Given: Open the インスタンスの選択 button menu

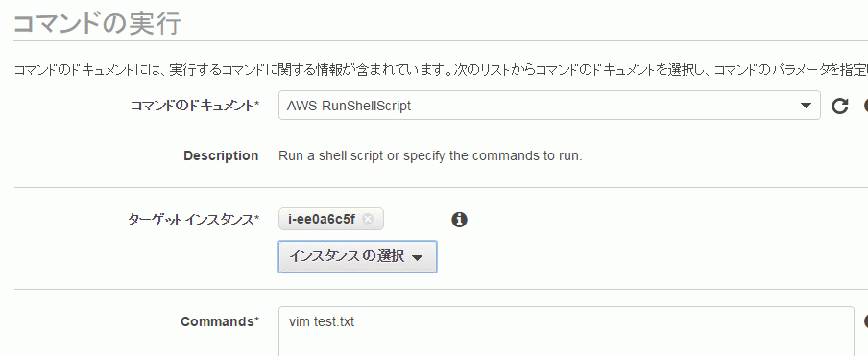Looking at the screenshot, I should click(x=357, y=256).
